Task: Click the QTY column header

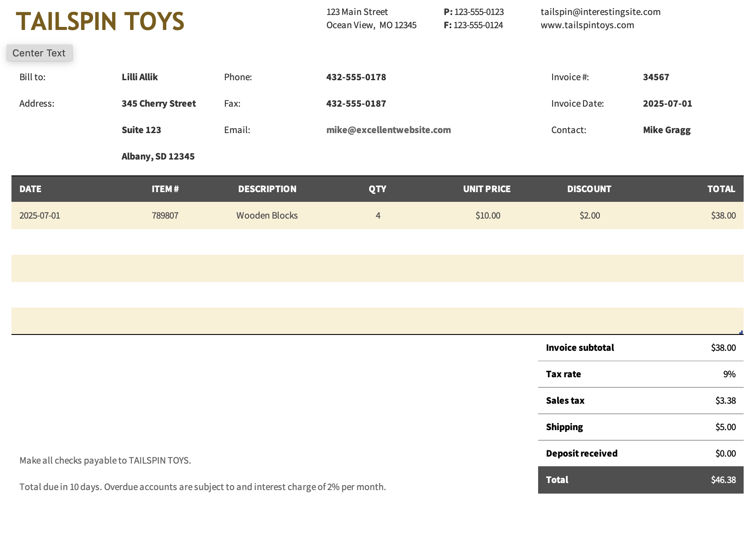Action: click(378, 189)
